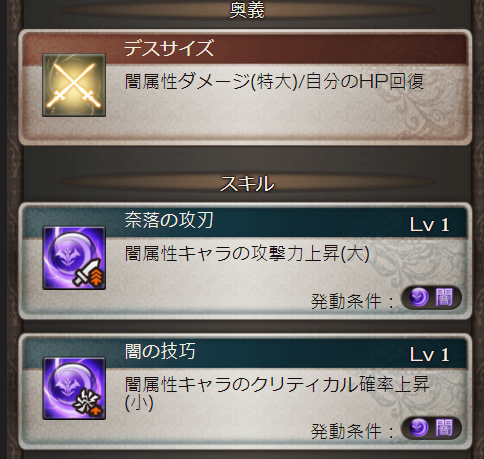The width and height of the screenshot is (484, 459).
Task: Click the dark orb in 奈落の攻刃 condition badge
Action: click(x=419, y=297)
